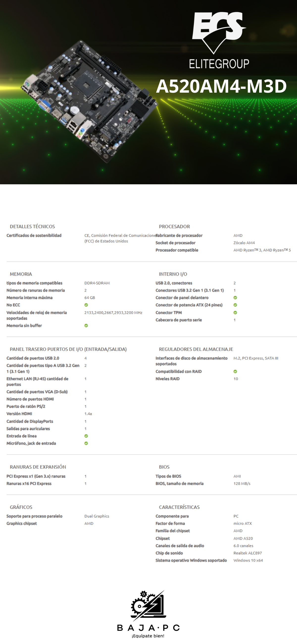Click the micro ATX form factor value
Image resolution: width=297 pixels, height=644 pixels.
[243, 524]
